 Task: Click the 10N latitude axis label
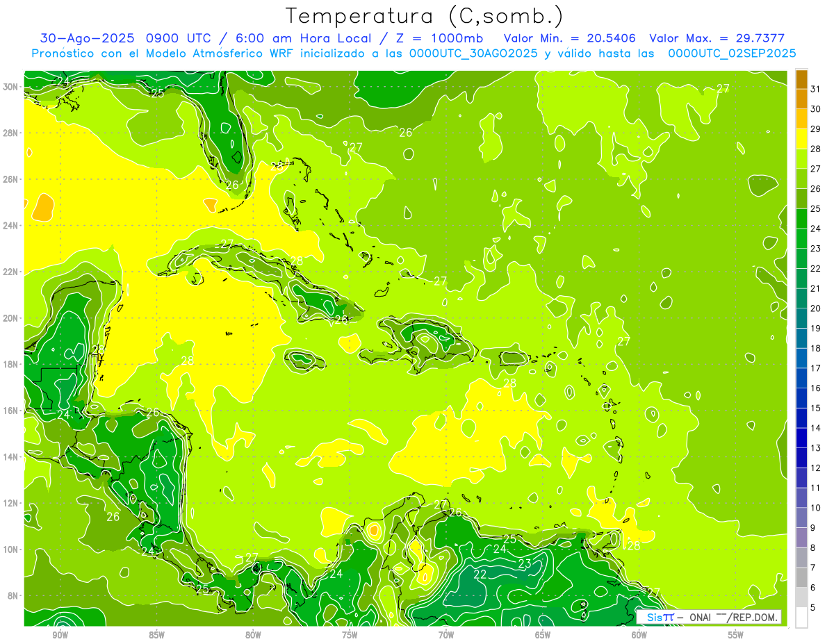point(10,549)
